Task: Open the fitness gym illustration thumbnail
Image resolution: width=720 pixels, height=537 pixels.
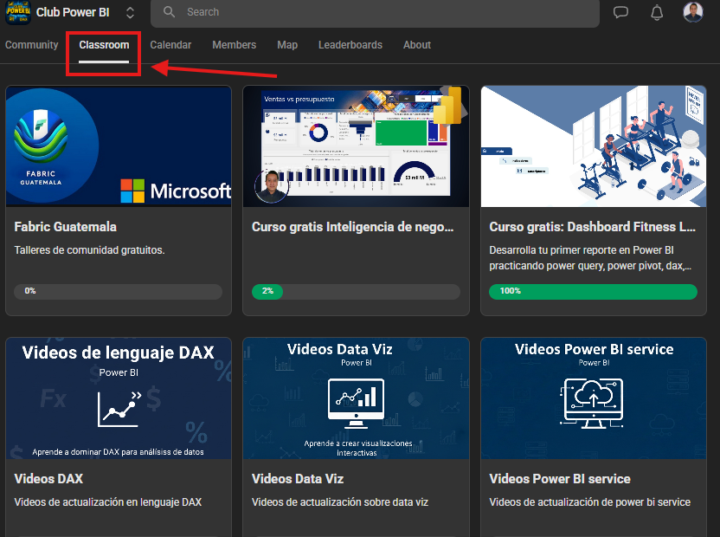Action: [593, 146]
